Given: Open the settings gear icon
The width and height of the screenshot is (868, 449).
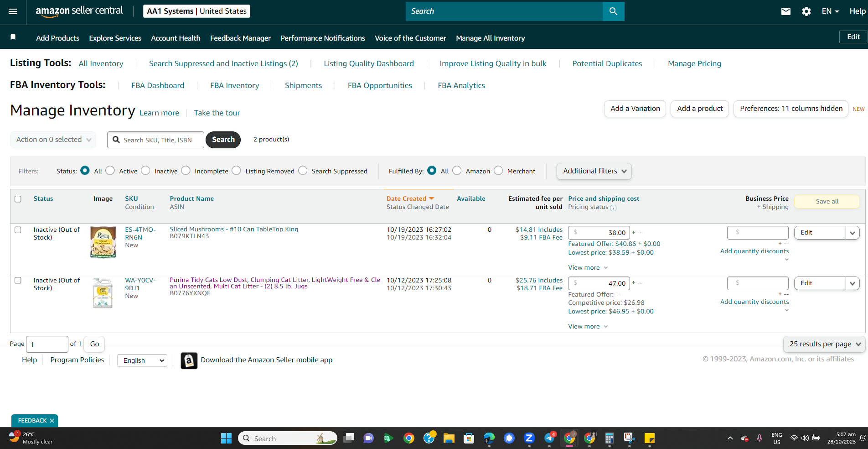Looking at the screenshot, I should tap(806, 11).
